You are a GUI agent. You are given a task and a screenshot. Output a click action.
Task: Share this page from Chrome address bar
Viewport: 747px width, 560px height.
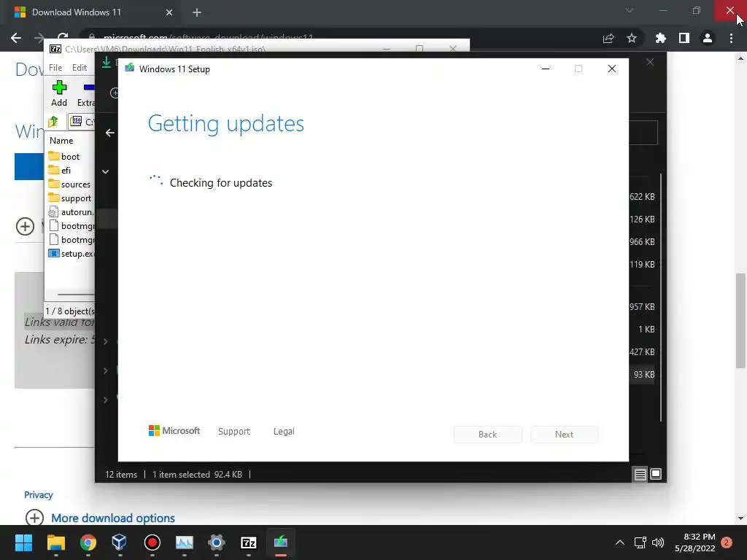(x=608, y=38)
